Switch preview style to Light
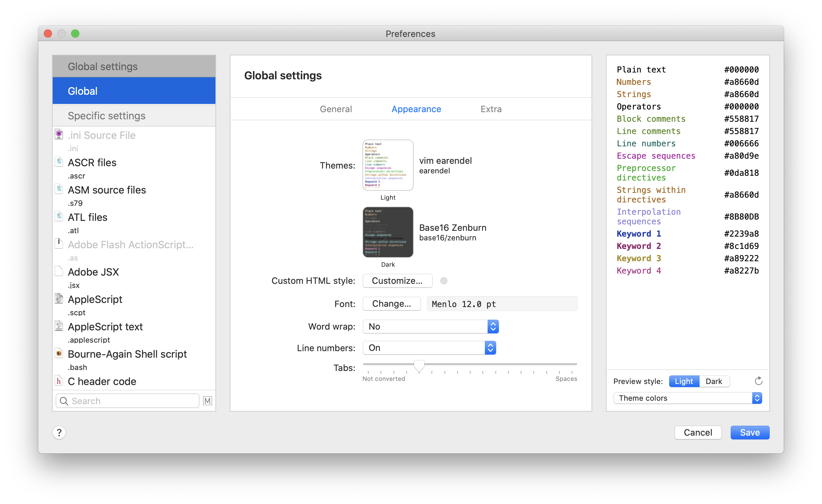The image size is (822, 504). click(684, 381)
